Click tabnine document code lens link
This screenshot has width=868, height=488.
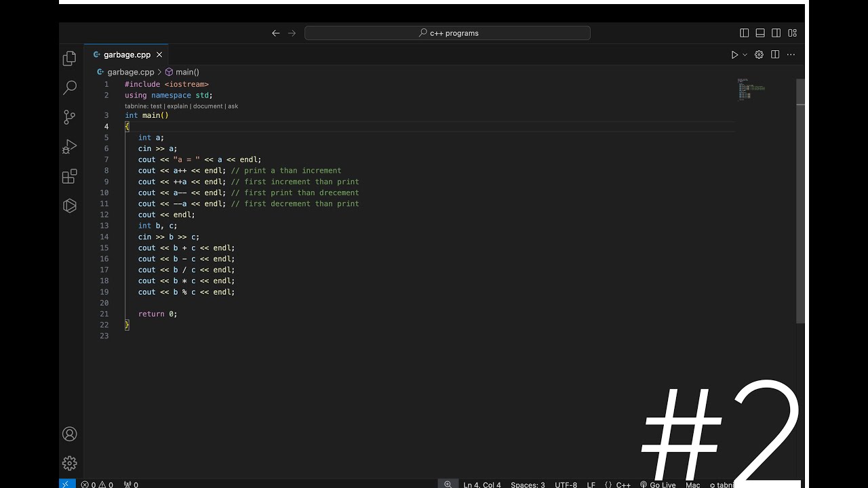(x=208, y=106)
